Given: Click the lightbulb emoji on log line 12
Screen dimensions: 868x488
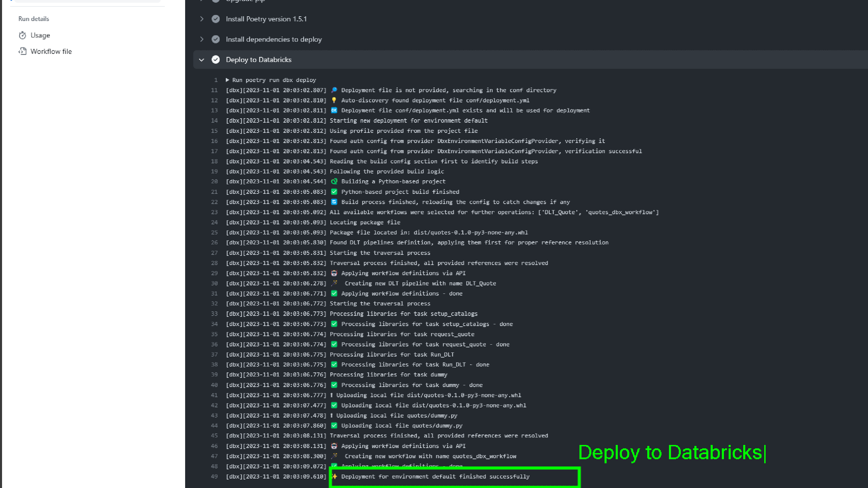Looking at the screenshot, I should click(334, 100).
